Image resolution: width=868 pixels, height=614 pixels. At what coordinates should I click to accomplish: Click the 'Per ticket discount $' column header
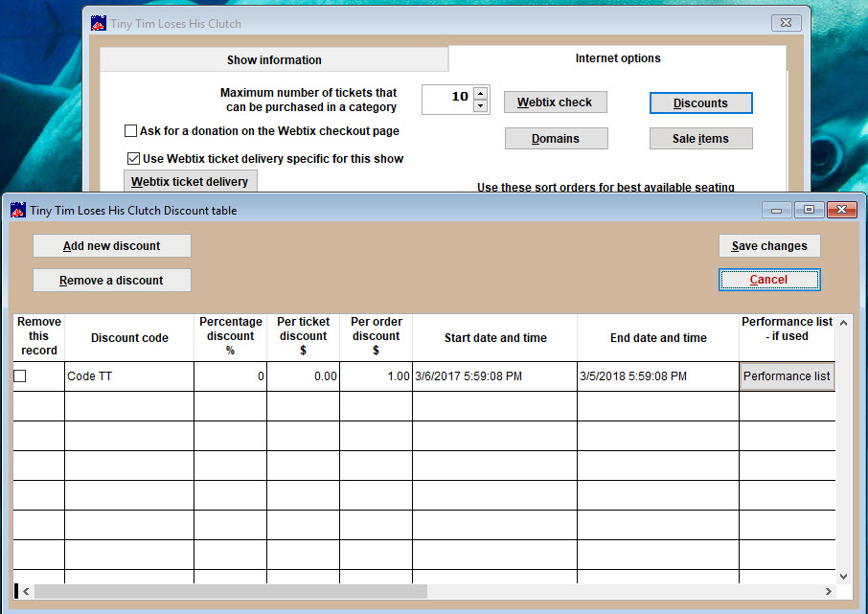tap(304, 336)
